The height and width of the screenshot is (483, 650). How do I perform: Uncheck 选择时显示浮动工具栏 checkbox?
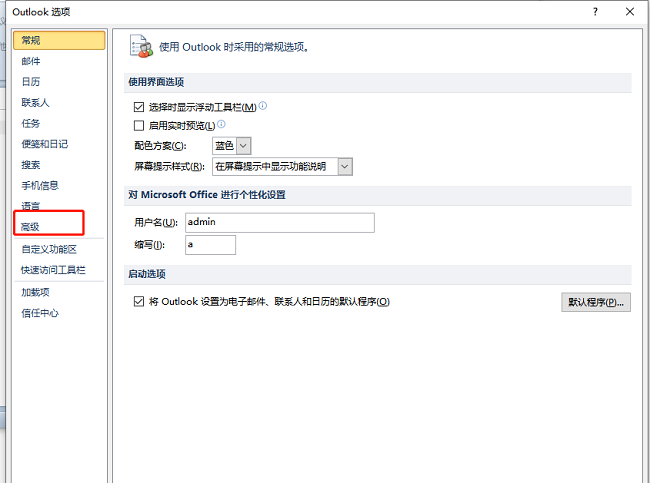pos(139,106)
